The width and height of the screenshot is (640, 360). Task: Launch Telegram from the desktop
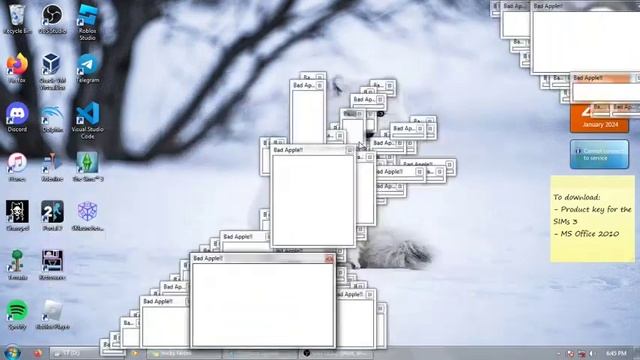click(x=87, y=68)
